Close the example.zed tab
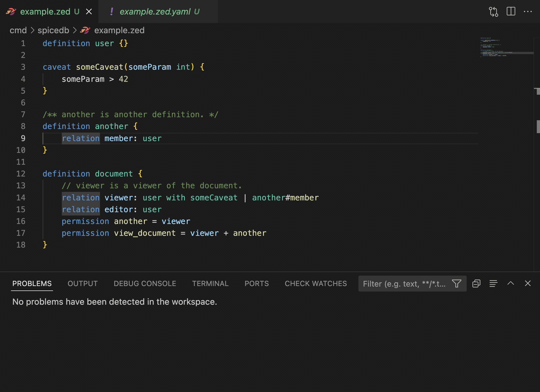 pyautogui.click(x=89, y=12)
